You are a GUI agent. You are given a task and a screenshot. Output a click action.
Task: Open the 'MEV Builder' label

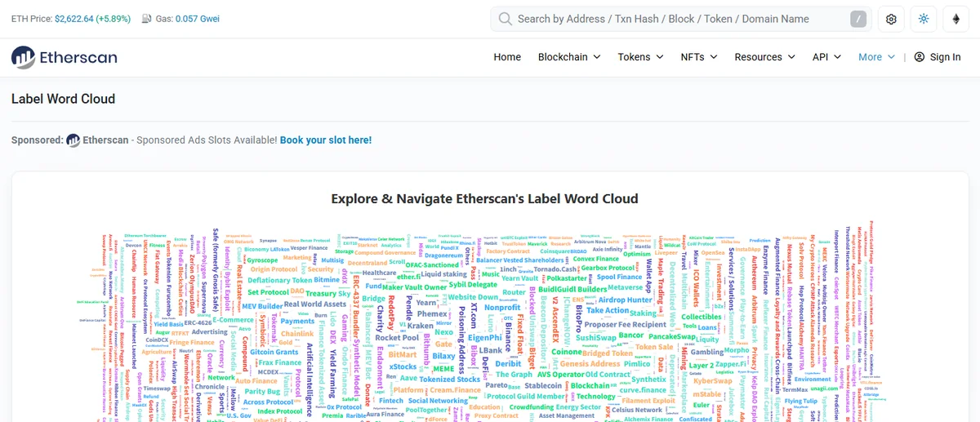[262, 306]
